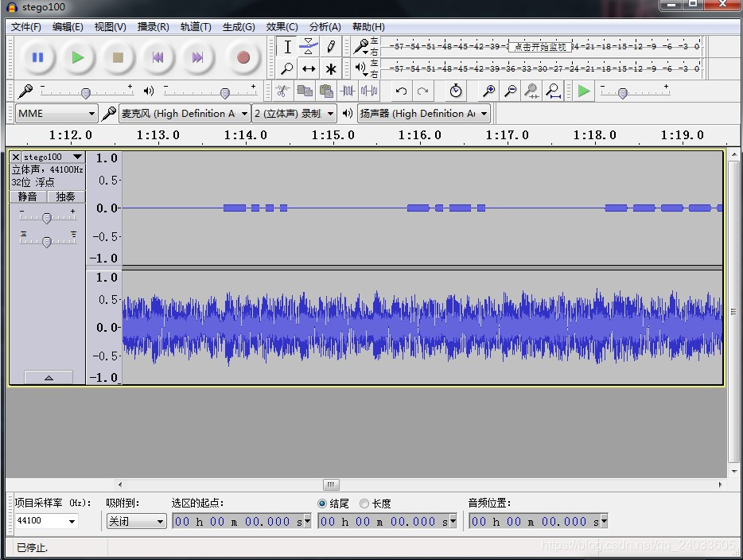Click the Pause transport button
Viewport: 743px width, 560px height.
coord(38,58)
